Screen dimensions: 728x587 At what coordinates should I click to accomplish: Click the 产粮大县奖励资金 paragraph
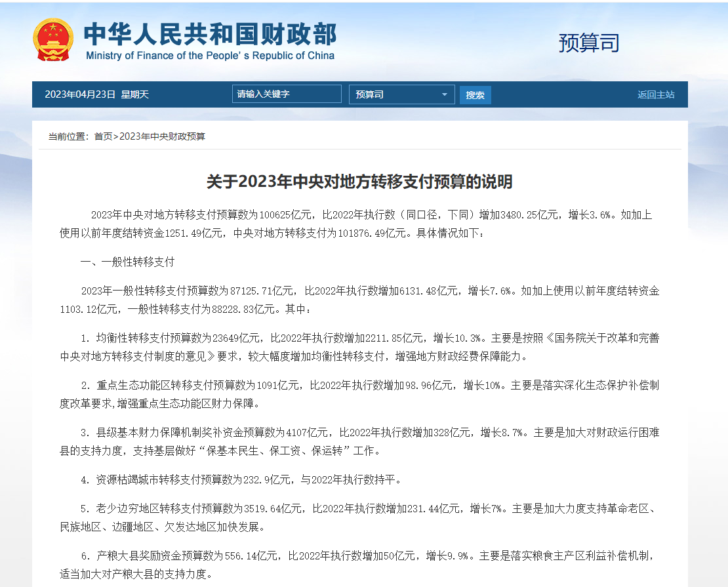click(x=359, y=564)
